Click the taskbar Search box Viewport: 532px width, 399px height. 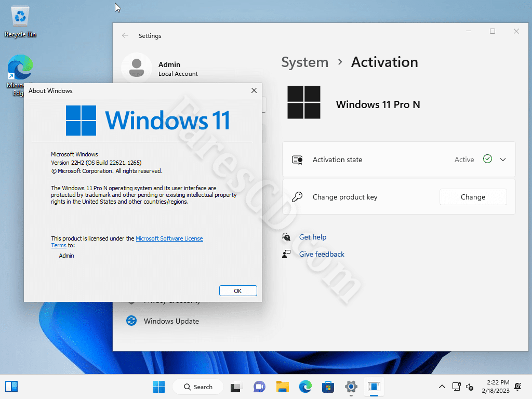coord(198,387)
